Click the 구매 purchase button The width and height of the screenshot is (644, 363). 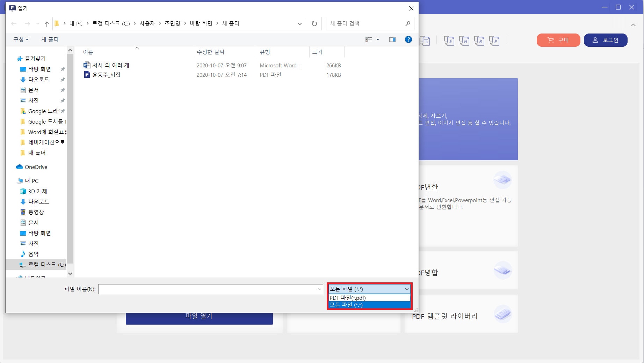[558, 40]
